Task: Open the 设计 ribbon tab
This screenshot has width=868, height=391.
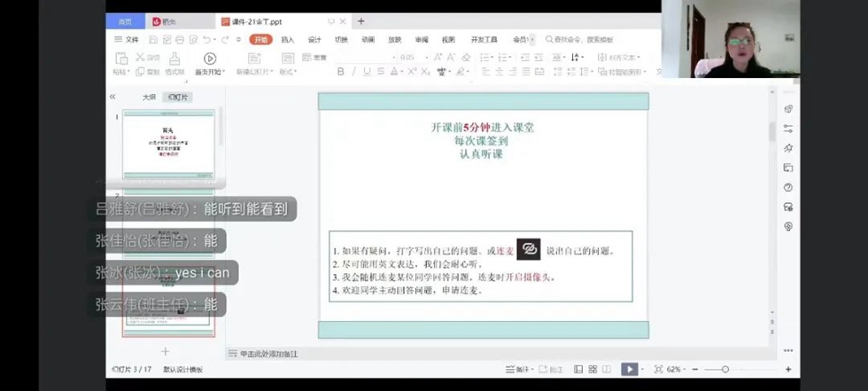Action: click(314, 39)
